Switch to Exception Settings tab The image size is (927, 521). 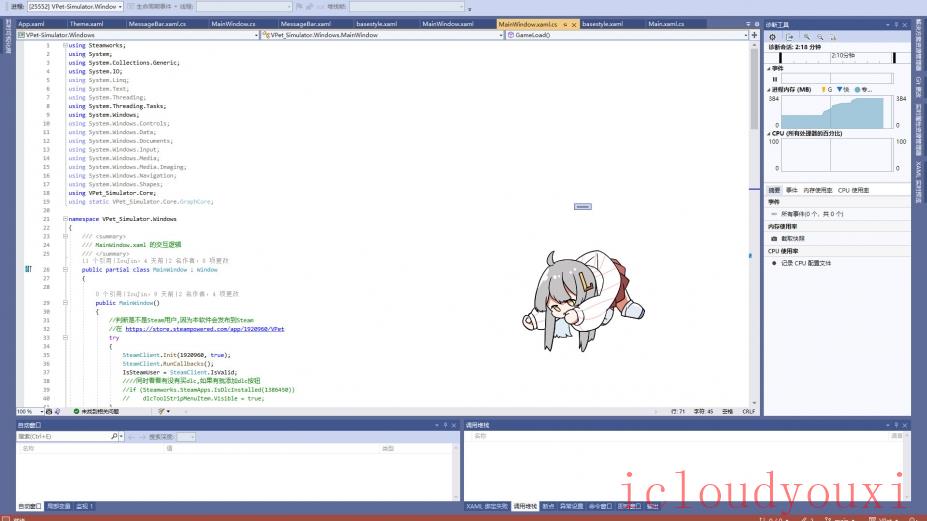pyautogui.click(x=571, y=506)
